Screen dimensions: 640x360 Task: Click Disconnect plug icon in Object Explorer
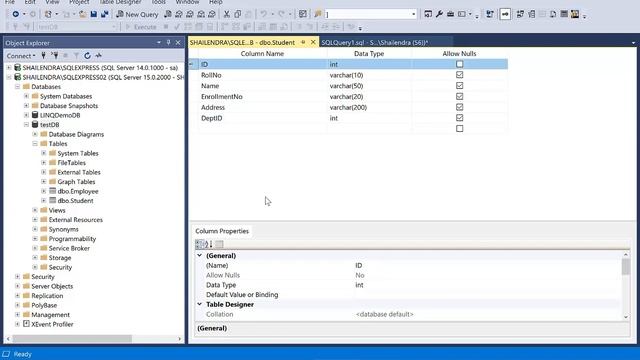tap(54, 56)
